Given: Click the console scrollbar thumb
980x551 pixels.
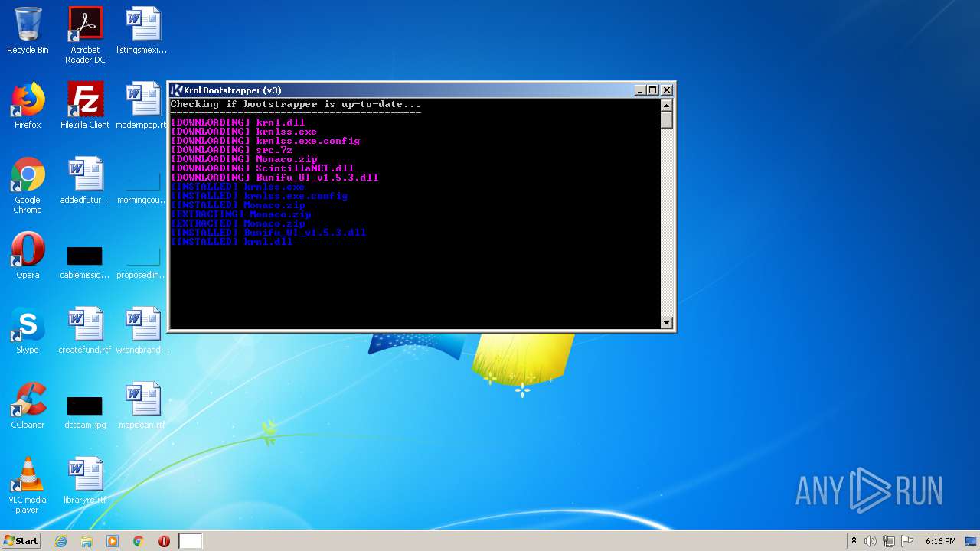Looking at the screenshot, I should click(667, 120).
